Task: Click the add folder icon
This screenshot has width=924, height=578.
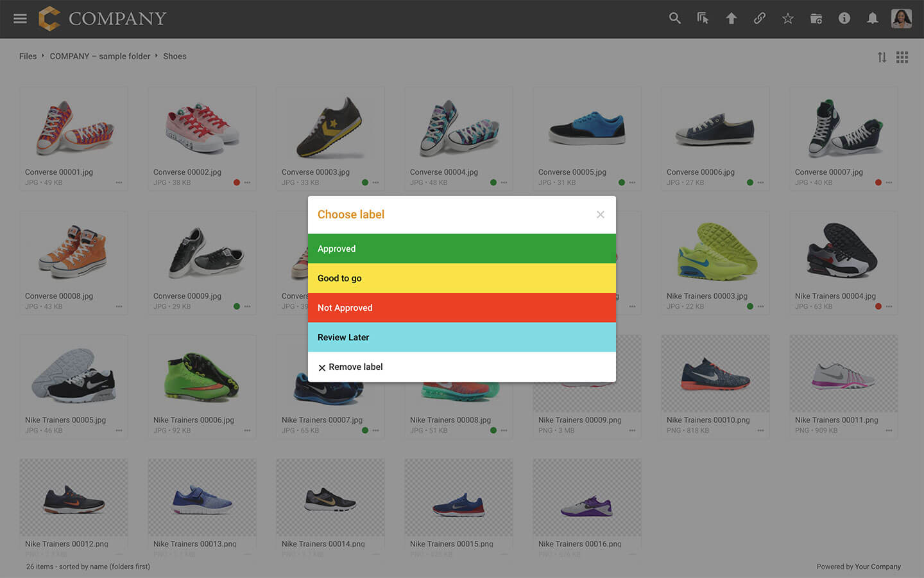Action: (x=816, y=19)
